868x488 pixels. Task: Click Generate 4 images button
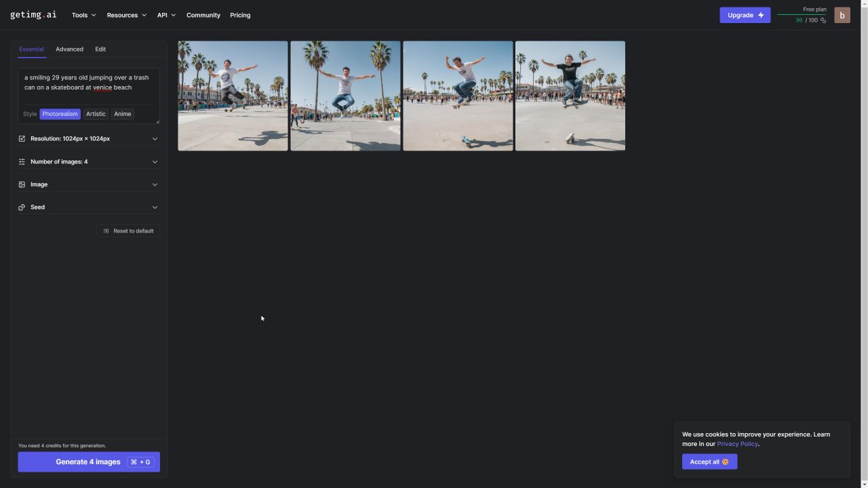(x=89, y=462)
